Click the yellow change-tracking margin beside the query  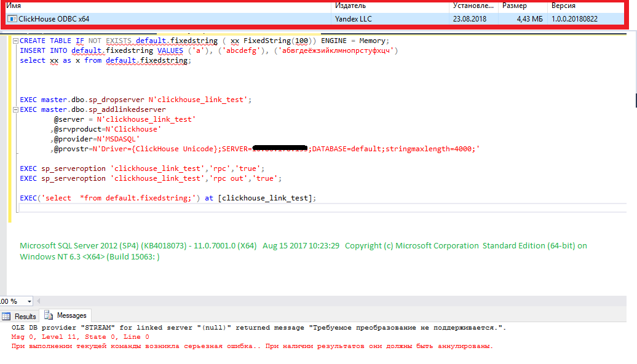pos(9,123)
